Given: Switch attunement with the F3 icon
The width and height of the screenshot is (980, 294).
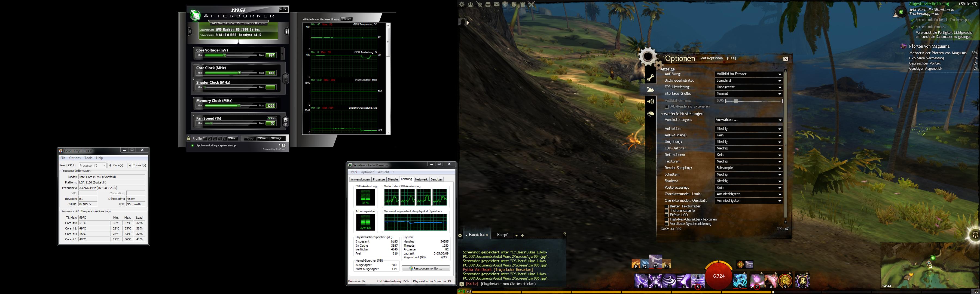Looking at the screenshot, I should (655, 261).
